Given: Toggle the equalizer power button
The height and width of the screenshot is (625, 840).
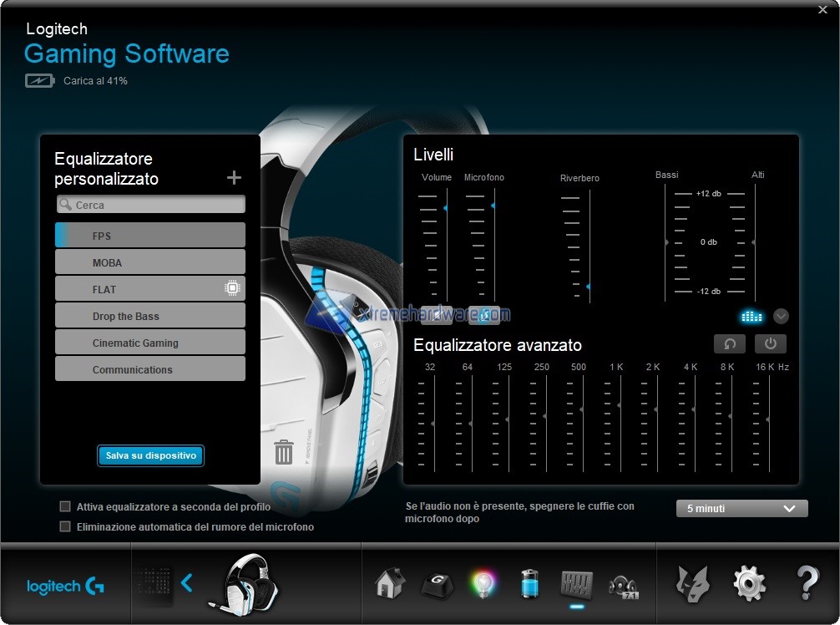Looking at the screenshot, I should 770,343.
